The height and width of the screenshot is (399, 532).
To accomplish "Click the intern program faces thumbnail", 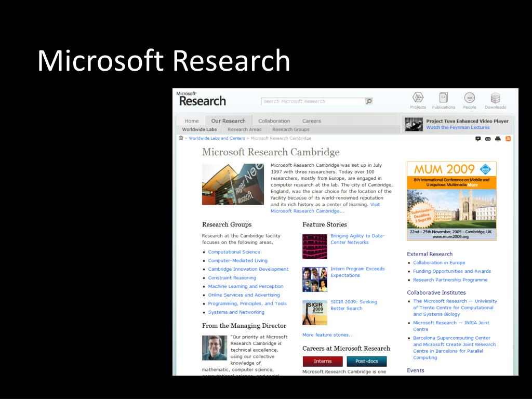I will 315,280.
